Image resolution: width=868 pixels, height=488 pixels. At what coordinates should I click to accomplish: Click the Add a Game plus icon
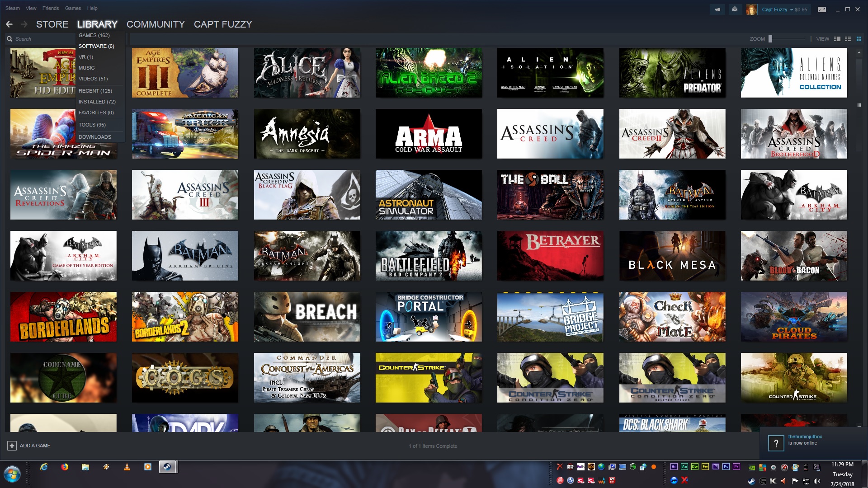click(12, 446)
